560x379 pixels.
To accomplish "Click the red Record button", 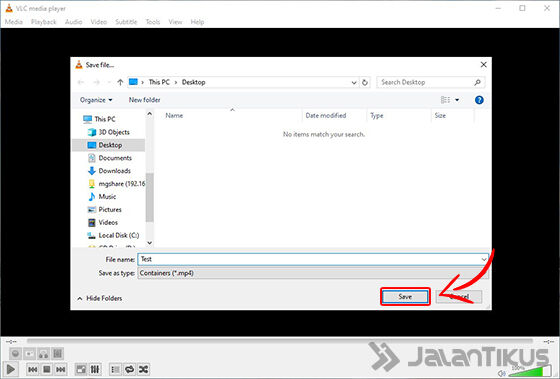I will coord(15,354).
